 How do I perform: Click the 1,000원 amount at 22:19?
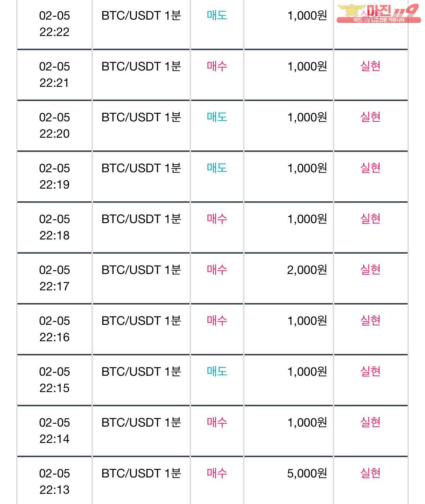[x=307, y=168]
